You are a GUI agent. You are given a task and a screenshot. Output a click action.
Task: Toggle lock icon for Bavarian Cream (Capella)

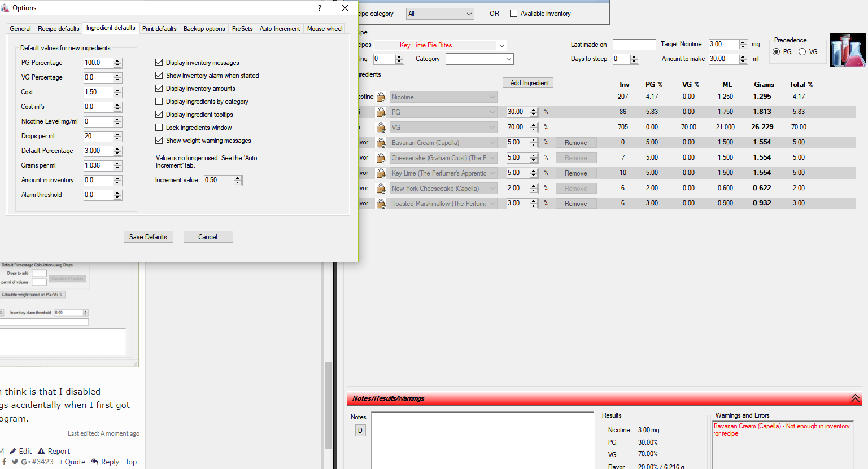381,143
